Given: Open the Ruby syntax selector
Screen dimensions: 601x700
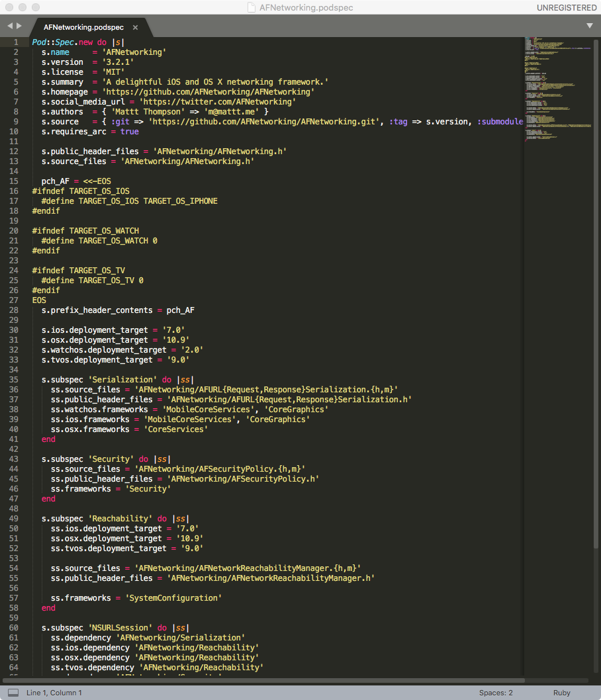Looking at the screenshot, I should tap(562, 693).
